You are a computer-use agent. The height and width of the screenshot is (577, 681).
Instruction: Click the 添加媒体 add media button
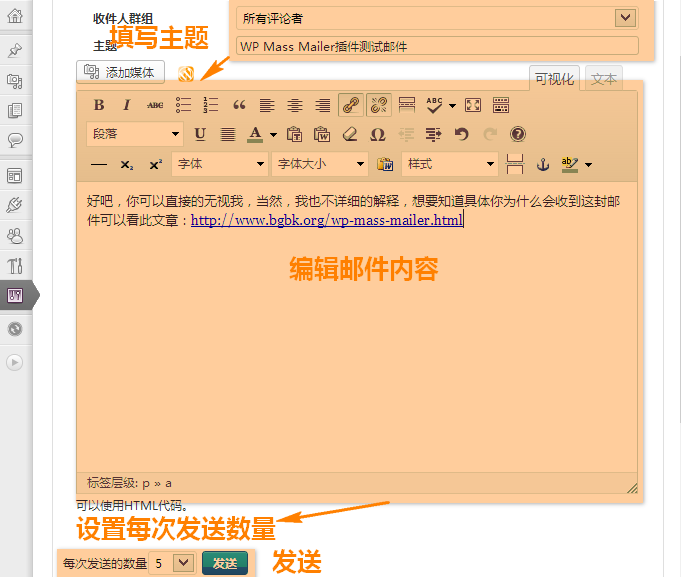point(121,72)
